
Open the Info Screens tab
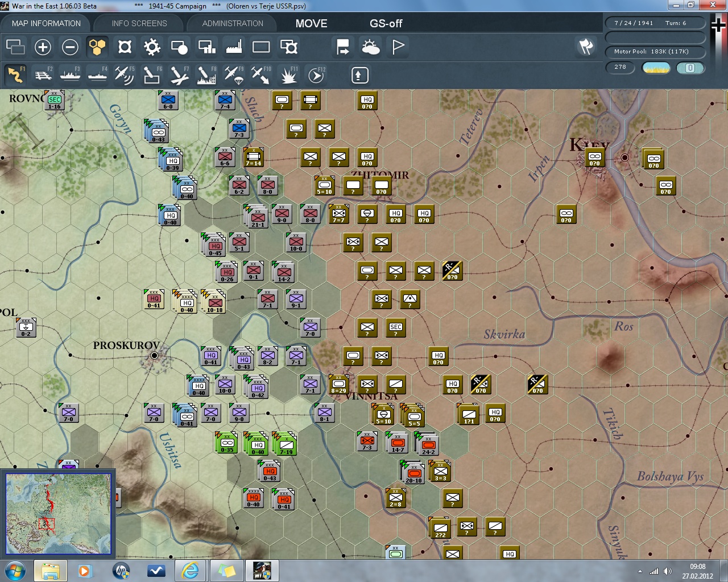pos(139,23)
